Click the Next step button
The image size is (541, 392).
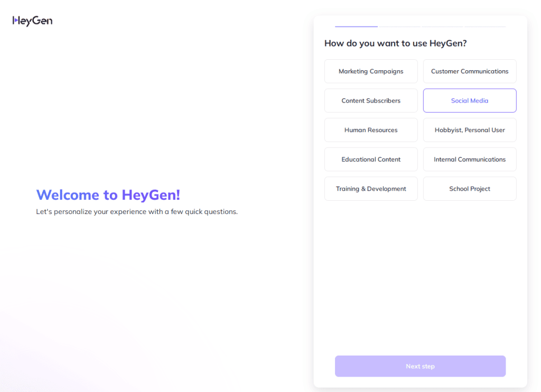[420, 366]
